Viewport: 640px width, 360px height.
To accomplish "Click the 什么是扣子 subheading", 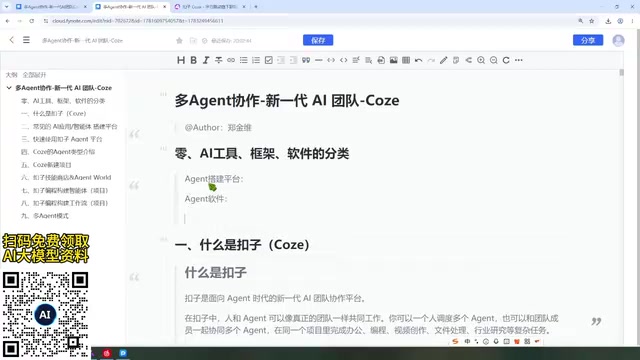I will 216,273.
